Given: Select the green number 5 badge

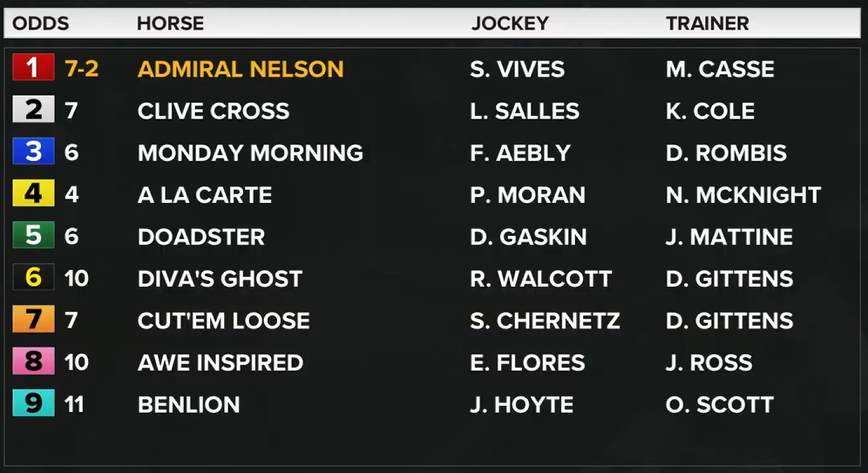Looking at the screenshot, I should click(33, 236).
